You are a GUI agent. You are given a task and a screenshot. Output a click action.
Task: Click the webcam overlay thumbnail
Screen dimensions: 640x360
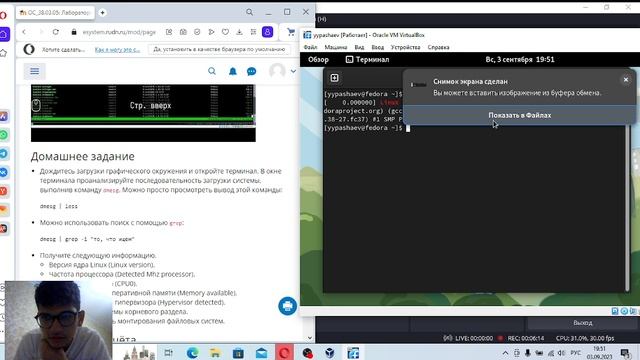tap(58, 320)
